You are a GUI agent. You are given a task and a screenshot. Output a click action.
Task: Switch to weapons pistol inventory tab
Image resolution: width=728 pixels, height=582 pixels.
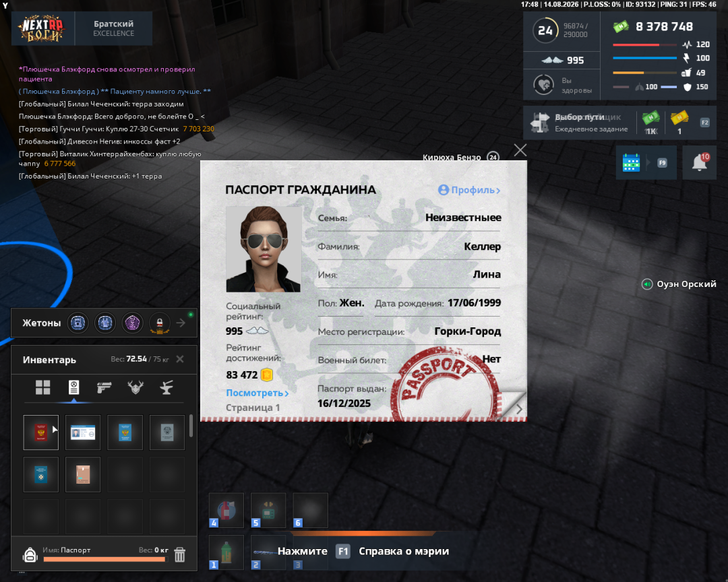(x=104, y=387)
